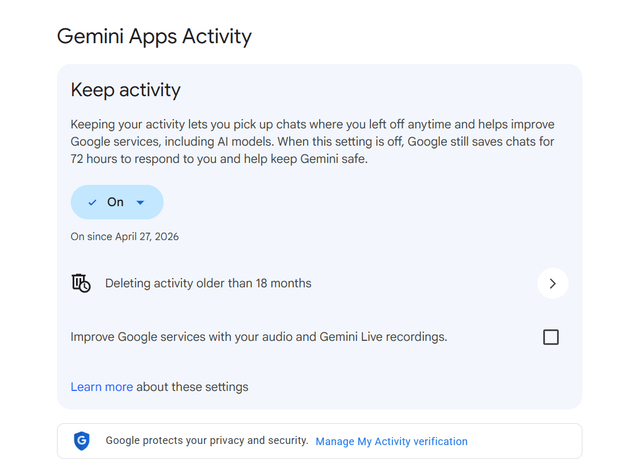Expand the On dropdown arrow
This screenshot has height=471, width=640.
pyautogui.click(x=140, y=202)
